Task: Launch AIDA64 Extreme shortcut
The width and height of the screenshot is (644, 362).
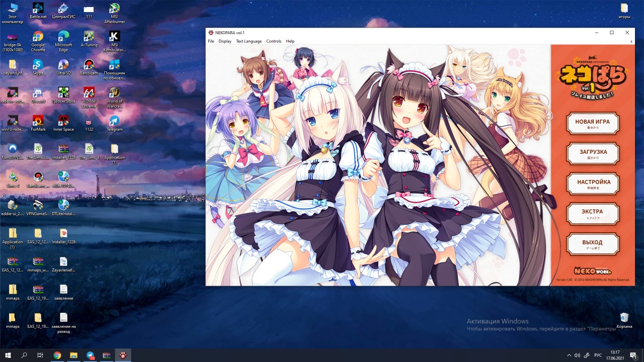Action: click(x=89, y=98)
